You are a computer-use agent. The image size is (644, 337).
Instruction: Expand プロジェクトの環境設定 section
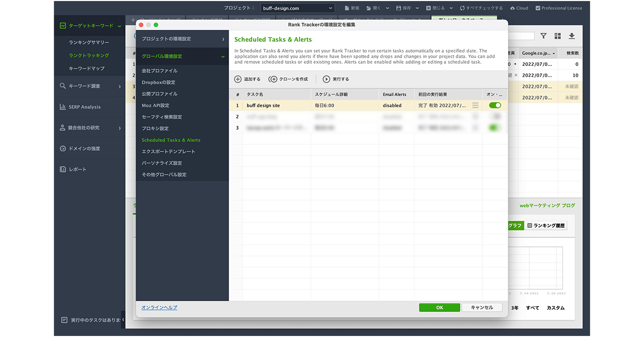pyautogui.click(x=182, y=39)
